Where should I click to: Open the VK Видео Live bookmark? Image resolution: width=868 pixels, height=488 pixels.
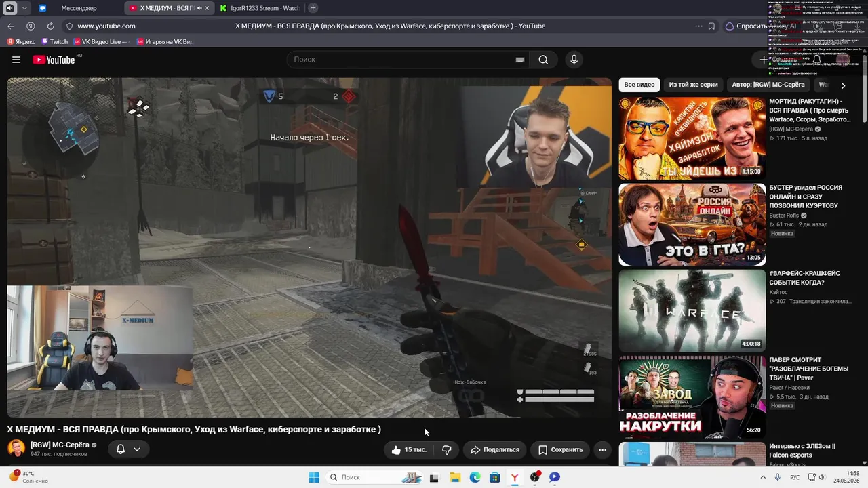(102, 42)
